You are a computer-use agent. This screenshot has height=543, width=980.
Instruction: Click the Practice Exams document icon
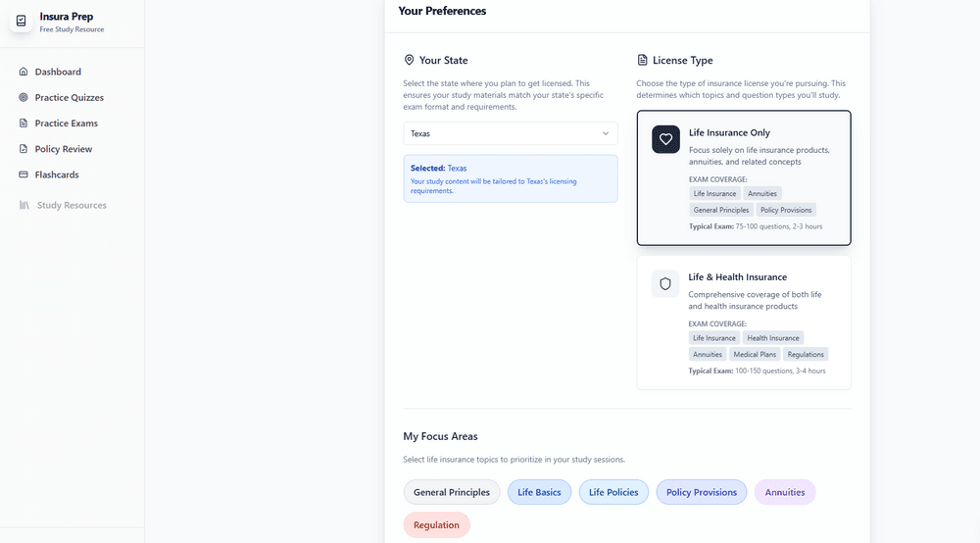(x=24, y=123)
